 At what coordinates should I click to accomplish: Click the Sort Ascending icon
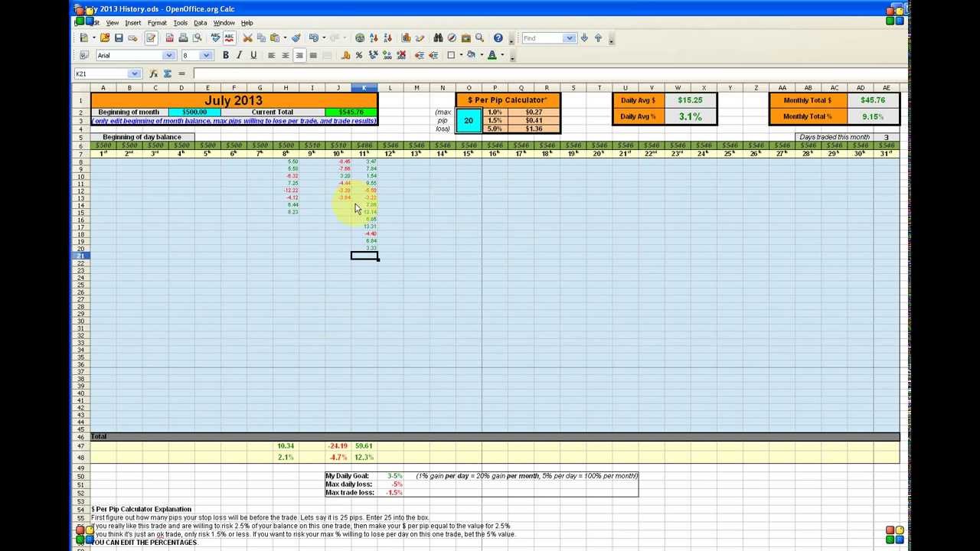374,38
